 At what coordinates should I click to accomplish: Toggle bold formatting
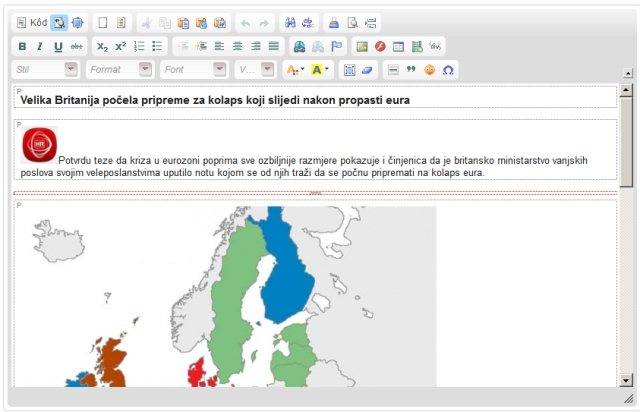pyautogui.click(x=23, y=46)
